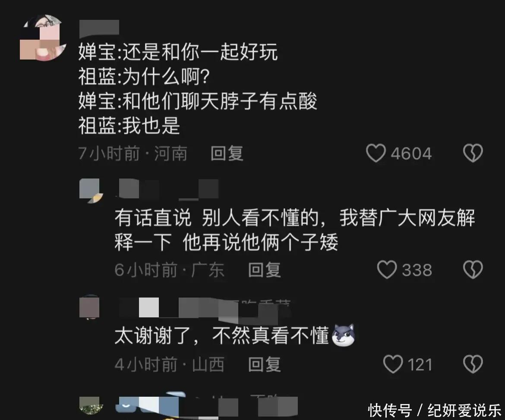
Task: Open avatar of the 山西 replier
Action: (x=89, y=307)
